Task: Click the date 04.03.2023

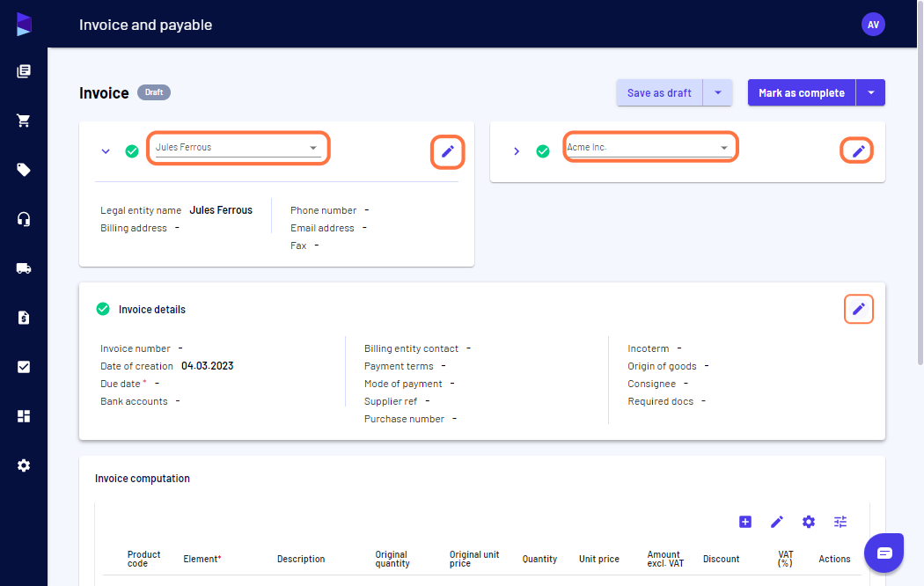Action: 208,366
